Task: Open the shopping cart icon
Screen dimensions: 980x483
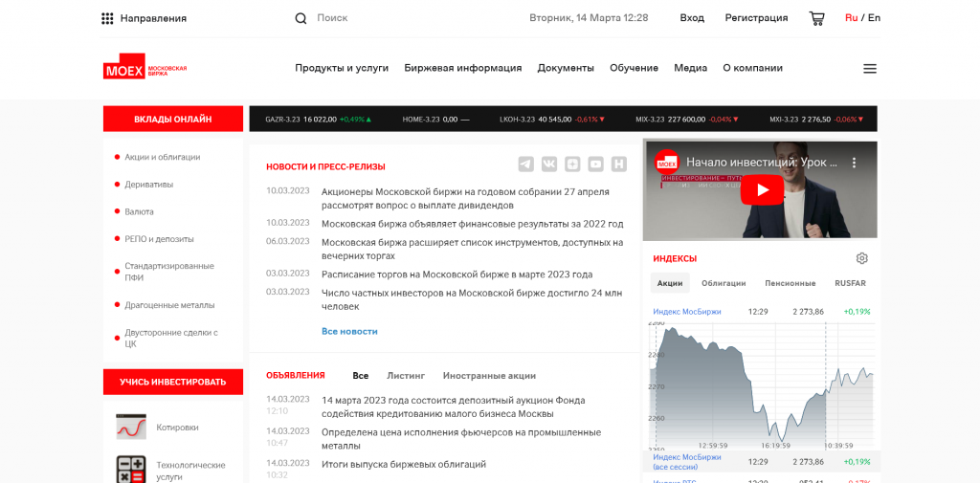Action: (816, 18)
